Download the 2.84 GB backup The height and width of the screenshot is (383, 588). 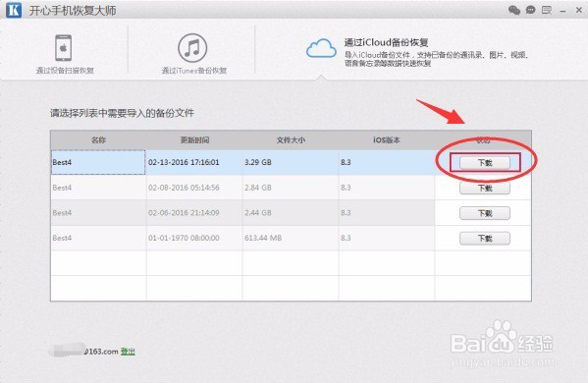pos(485,188)
